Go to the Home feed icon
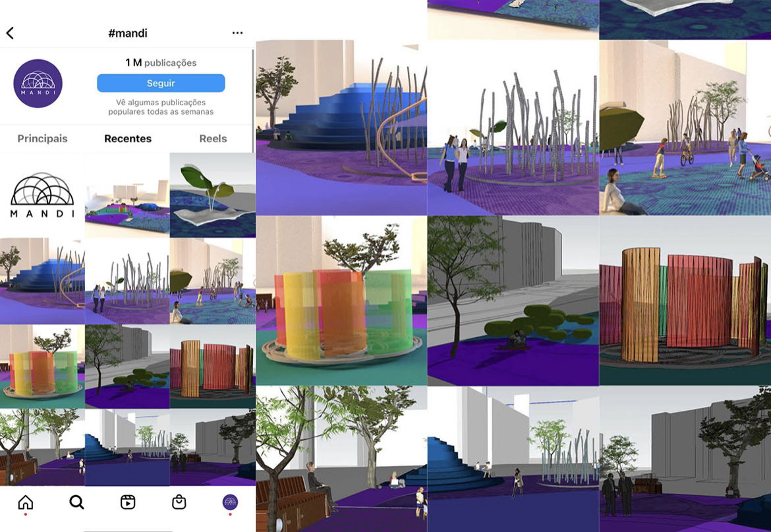Image resolution: width=771 pixels, height=532 pixels. pos(26,502)
